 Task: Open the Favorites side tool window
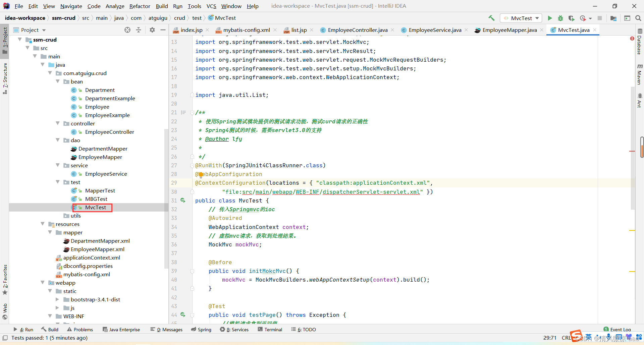5,280
